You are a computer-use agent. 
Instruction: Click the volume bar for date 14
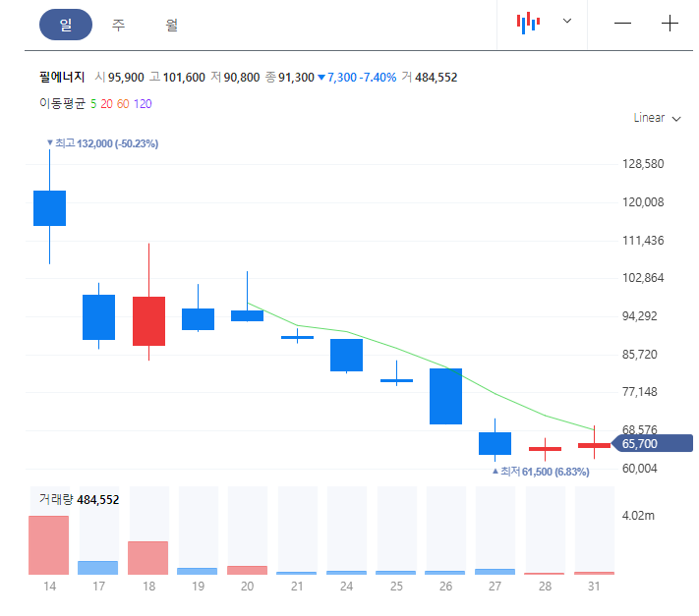pyautogui.click(x=48, y=545)
